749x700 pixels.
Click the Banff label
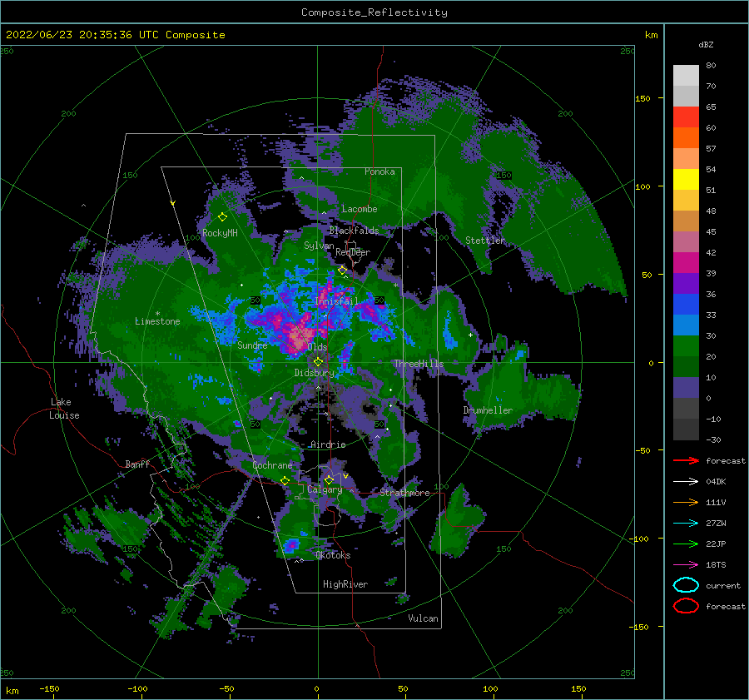(x=137, y=464)
